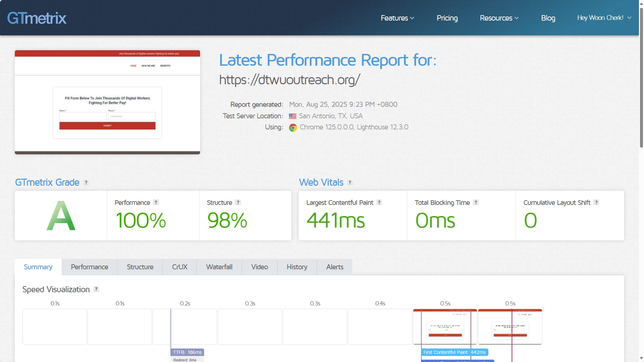The image size is (644, 362).
Task: Click the scrollbar down arrow
Action: (x=641, y=358)
